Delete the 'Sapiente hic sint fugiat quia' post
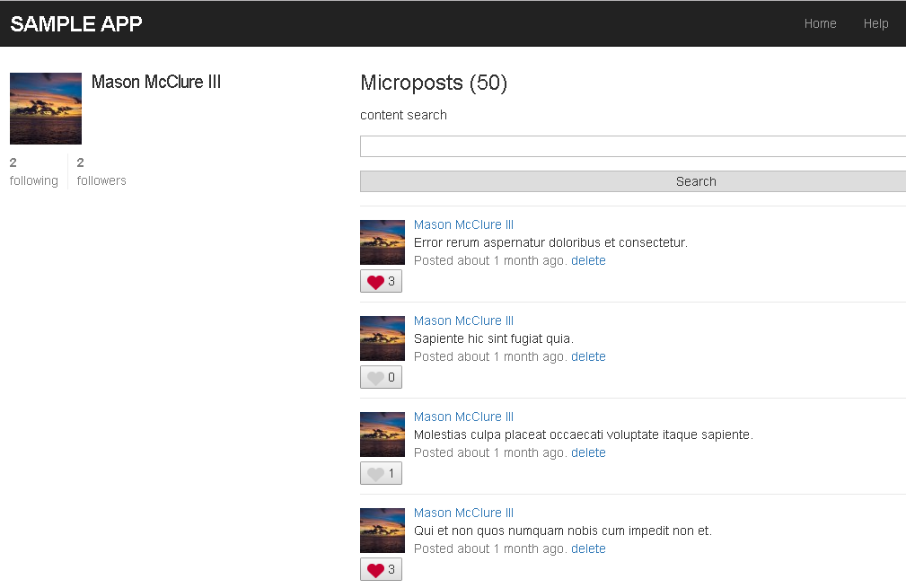Image resolution: width=906 pixels, height=588 pixels. 588,356
